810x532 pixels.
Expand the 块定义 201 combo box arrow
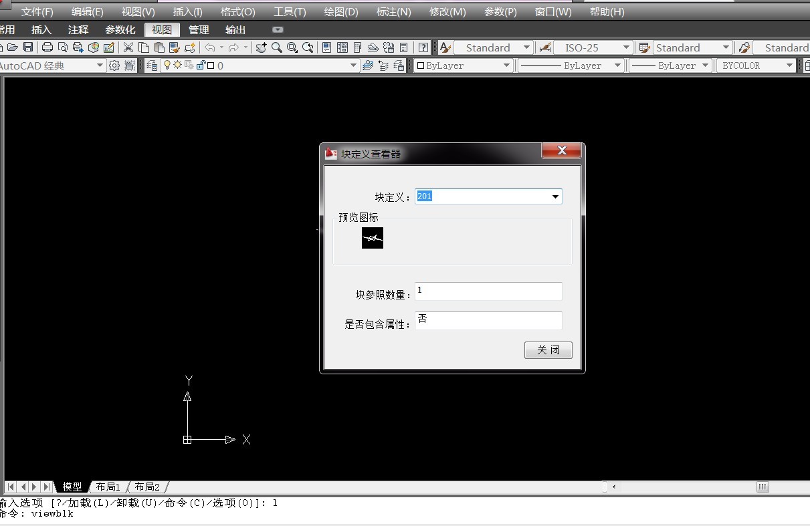click(555, 196)
